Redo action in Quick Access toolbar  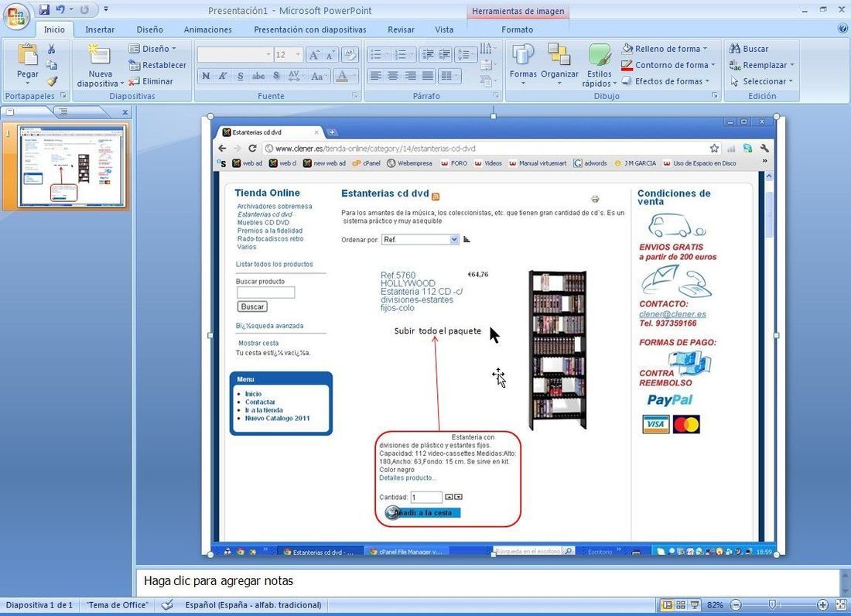(84, 9)
